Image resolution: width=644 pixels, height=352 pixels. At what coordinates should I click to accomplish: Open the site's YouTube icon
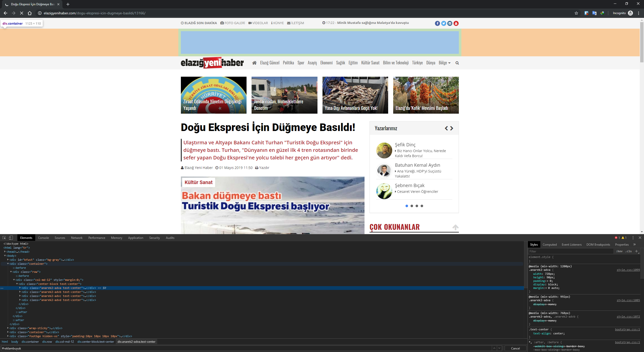tap(456, 23)
